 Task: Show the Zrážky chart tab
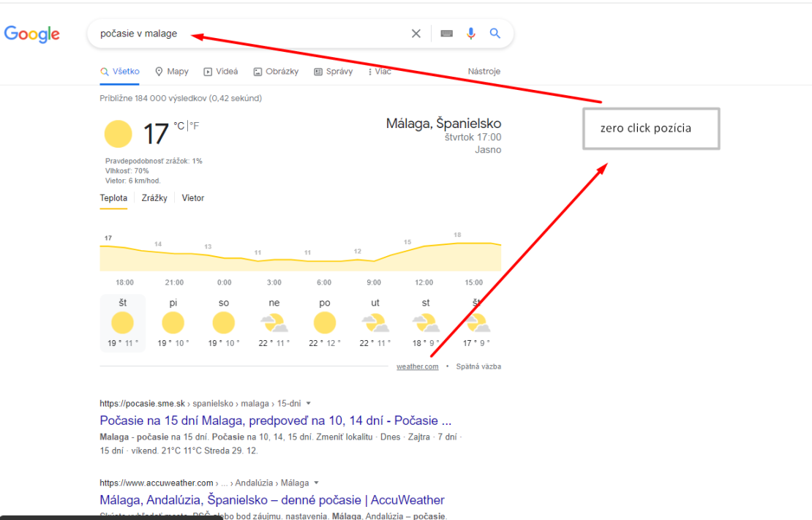(154, 198)
